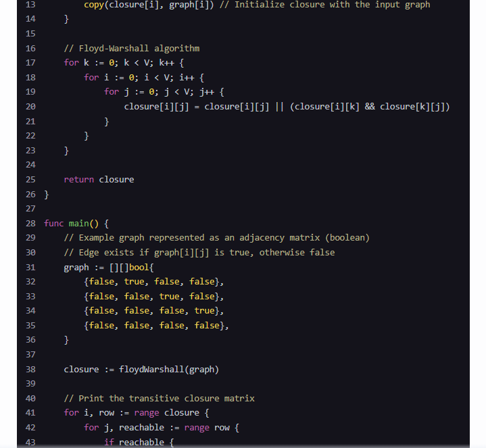The height and width of the screenshot is (448, 486).
Task: Click 'k++' in the line 17 loop
Action: coord(167,63)
